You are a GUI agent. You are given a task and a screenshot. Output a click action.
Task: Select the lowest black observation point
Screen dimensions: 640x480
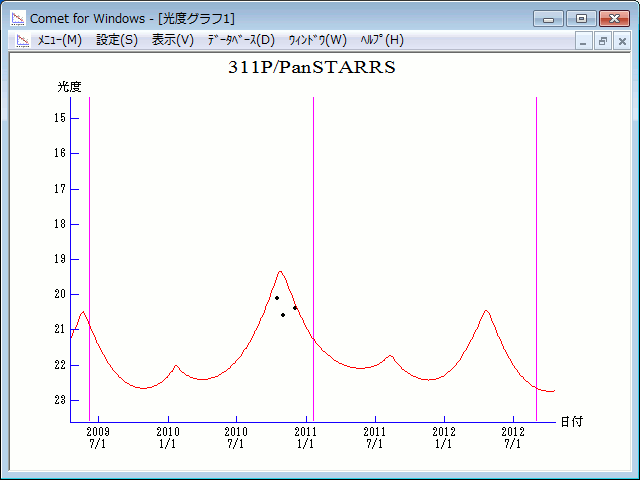point(283,315)
